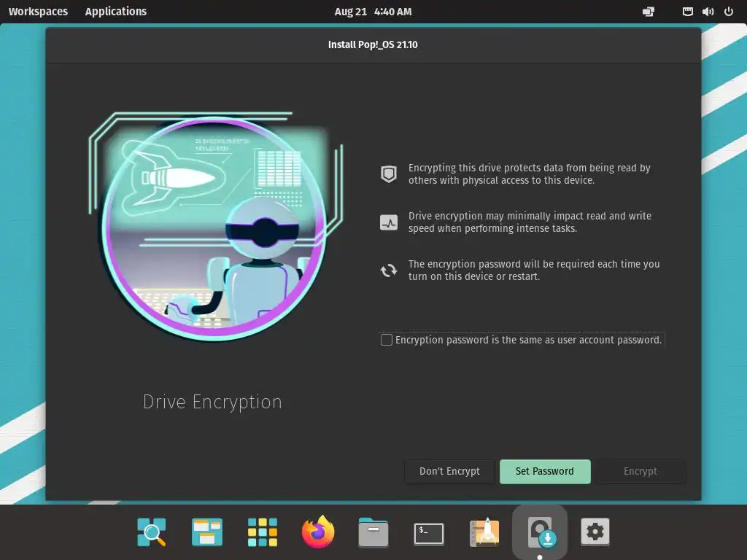Click the performance monitor info icon
The height and width of the screenshot is (560, 747).
point(389,222)
